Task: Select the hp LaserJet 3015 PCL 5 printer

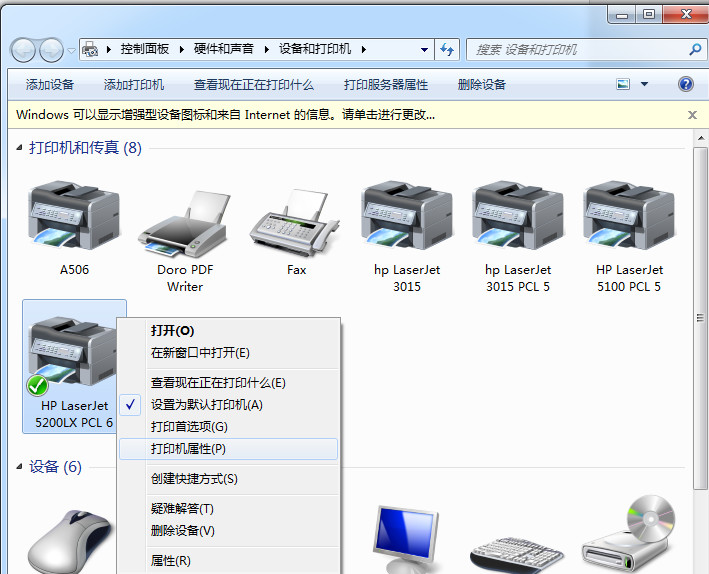Action: point(518,215)
